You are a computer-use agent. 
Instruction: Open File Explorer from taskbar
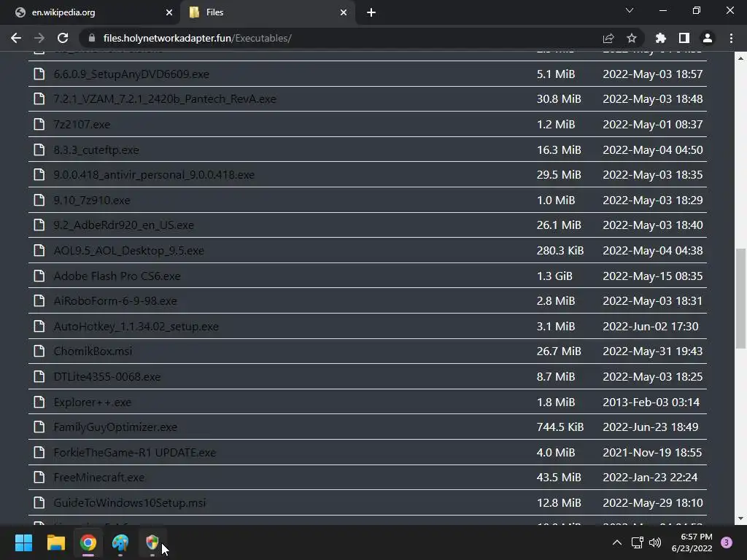[55, 542]
